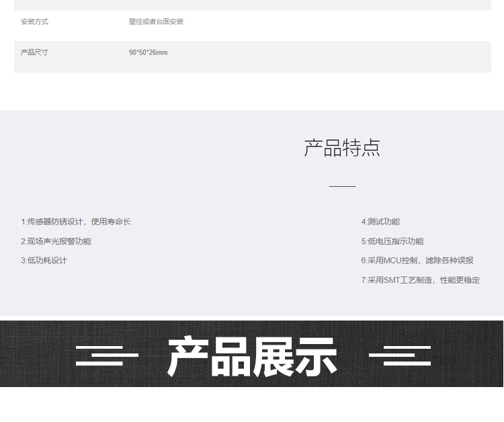Click the 90*50*26mm dimension value

(148, 52)
